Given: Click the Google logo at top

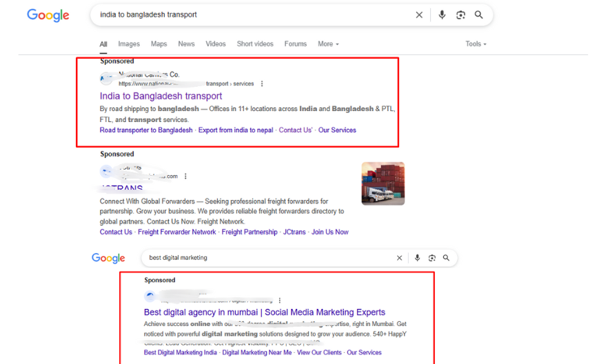Looking at the screenshot, I should [x=48, y=15].
